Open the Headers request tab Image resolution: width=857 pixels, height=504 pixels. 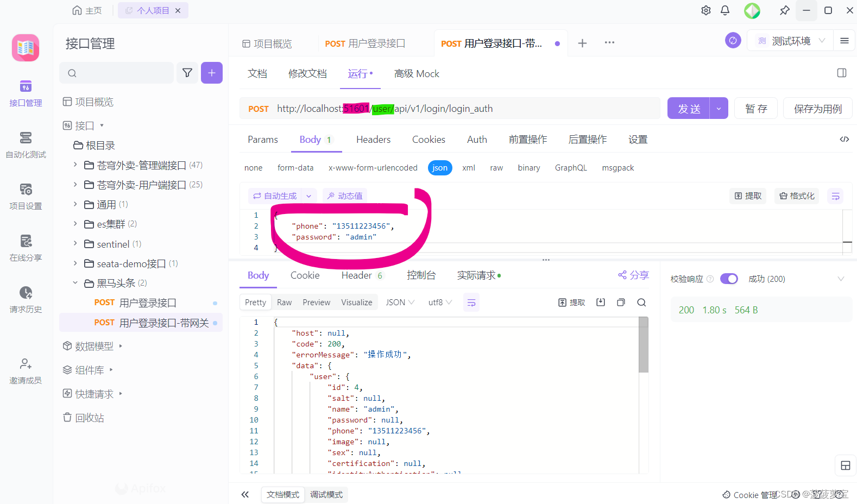[373, 140]
